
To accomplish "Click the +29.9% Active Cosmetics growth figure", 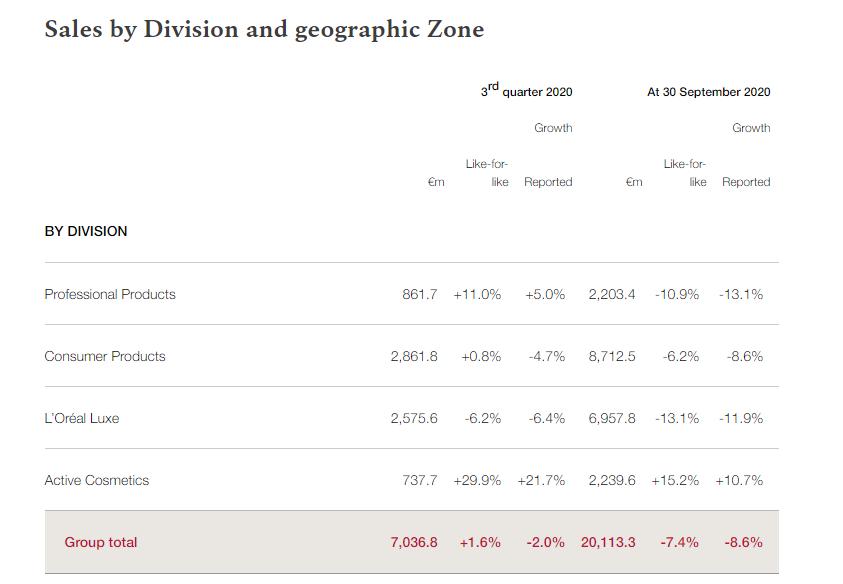I will (x=477, y=480).
